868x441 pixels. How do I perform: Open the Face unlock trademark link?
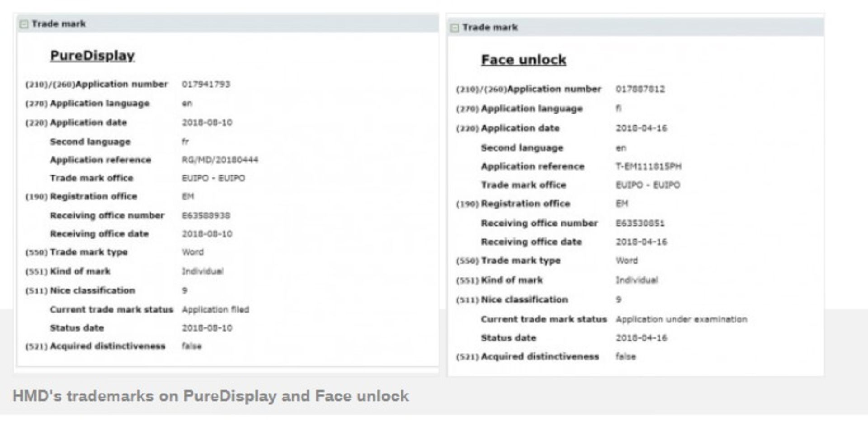coord(524,60)
